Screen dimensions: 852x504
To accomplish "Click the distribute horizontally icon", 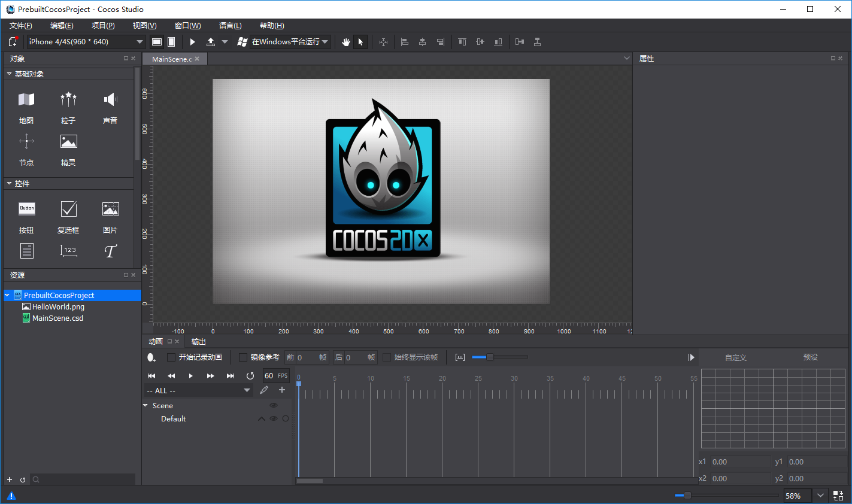I will coord(520,42).
